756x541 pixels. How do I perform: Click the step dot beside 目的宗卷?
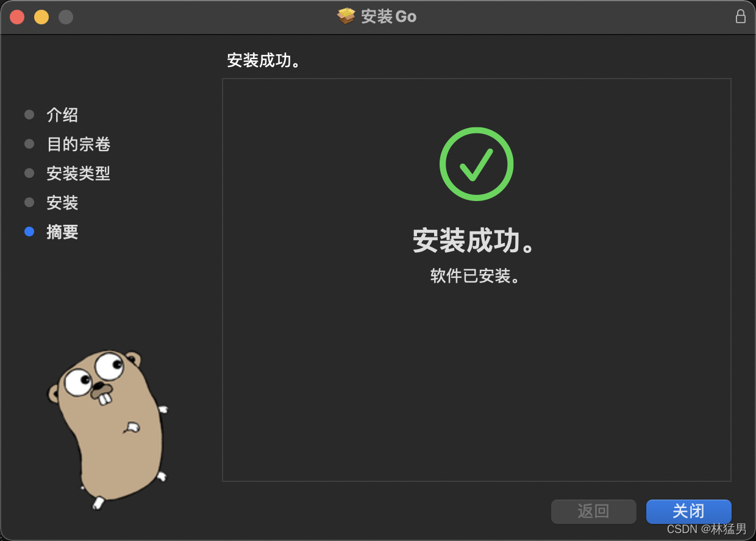pos(29,144)
